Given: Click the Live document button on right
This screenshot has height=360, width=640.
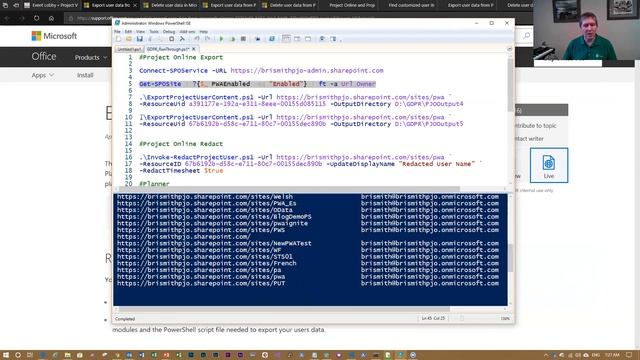Looking at the screenshot, I should pyautogui.click(x=549, y=165).
